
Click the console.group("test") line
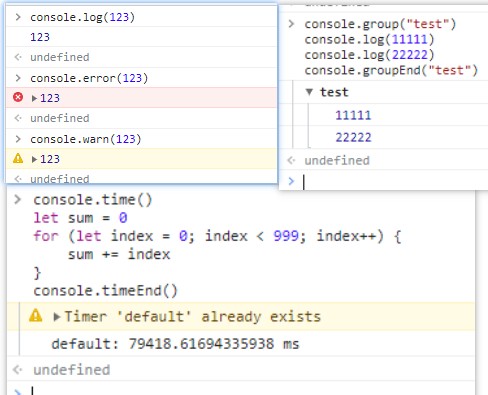click(x=380, y=24)
